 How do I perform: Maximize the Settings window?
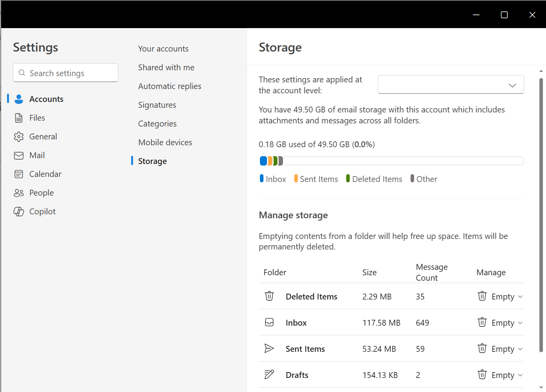504,15
